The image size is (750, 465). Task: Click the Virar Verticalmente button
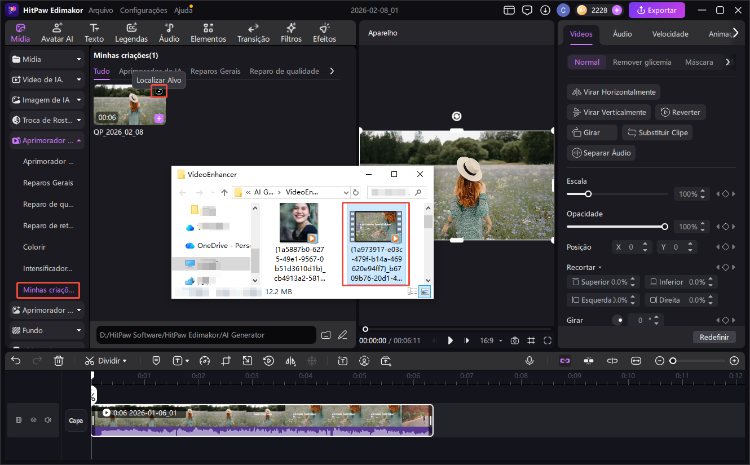609,112
